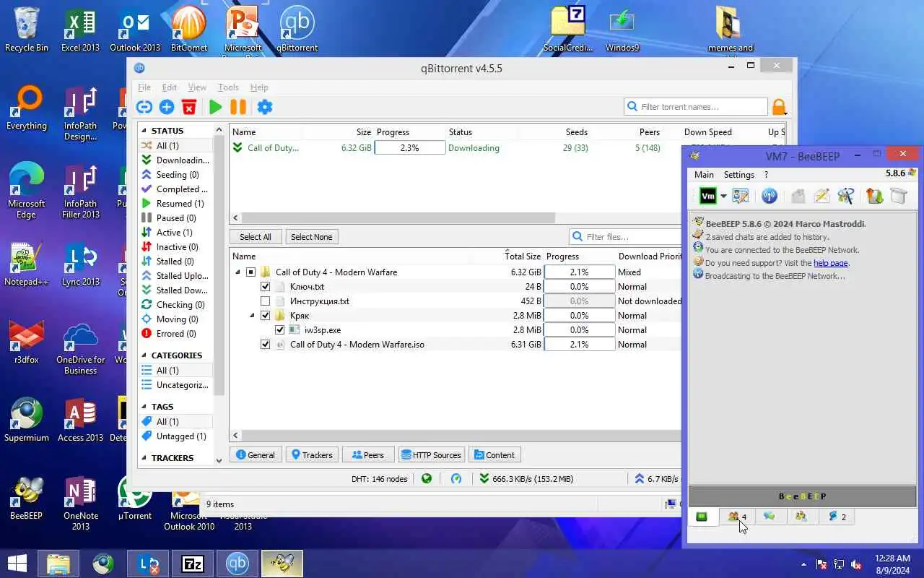Image resolution: width=924 pixels, height=578 pixels.
Task: Switch to the General tab
Action: [x=255, y=455]
